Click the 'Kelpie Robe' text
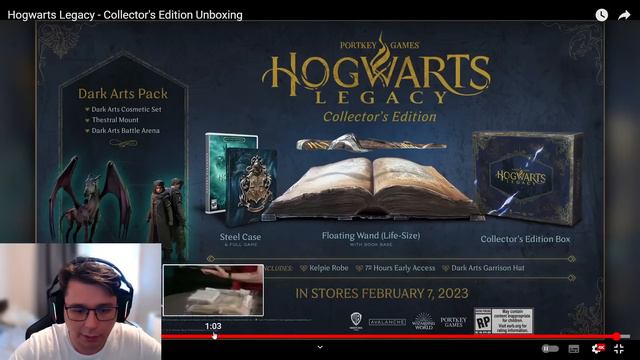Screen dimensions: 640x360 329,268
